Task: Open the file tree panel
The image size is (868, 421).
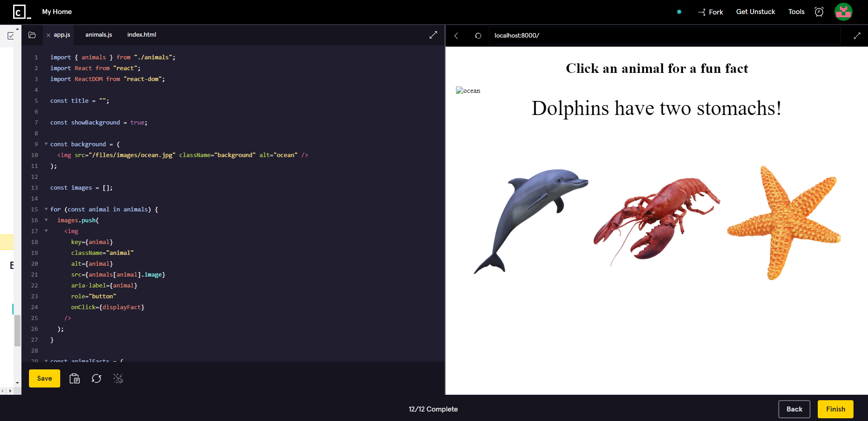Action: [x=32, y=34]
